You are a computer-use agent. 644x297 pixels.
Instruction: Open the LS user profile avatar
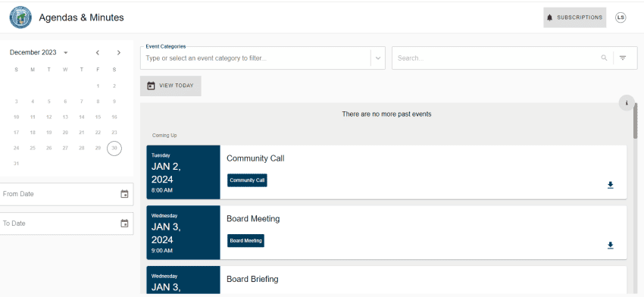(621, 17)
